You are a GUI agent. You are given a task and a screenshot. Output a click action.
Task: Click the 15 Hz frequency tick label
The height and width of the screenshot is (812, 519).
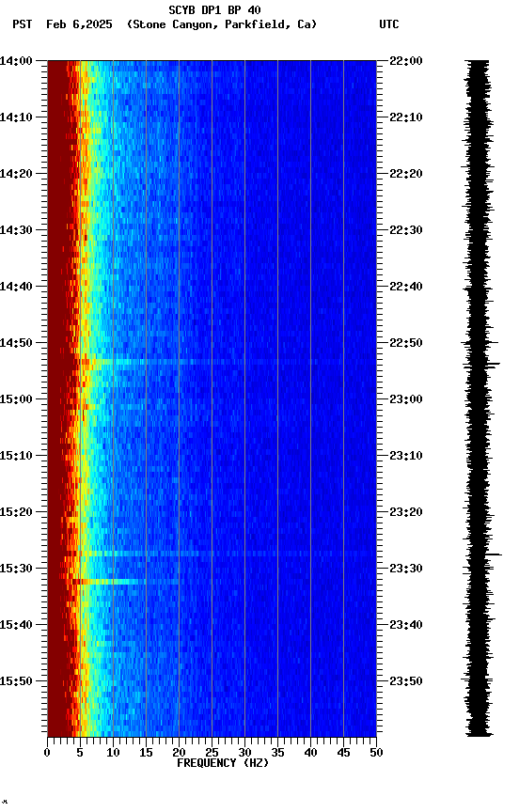point(146,753)
